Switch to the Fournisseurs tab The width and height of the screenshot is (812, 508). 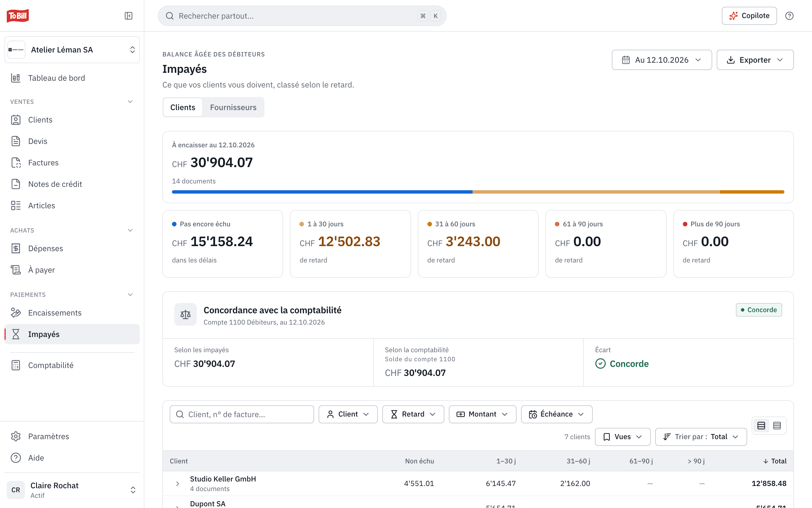point(233,107)
